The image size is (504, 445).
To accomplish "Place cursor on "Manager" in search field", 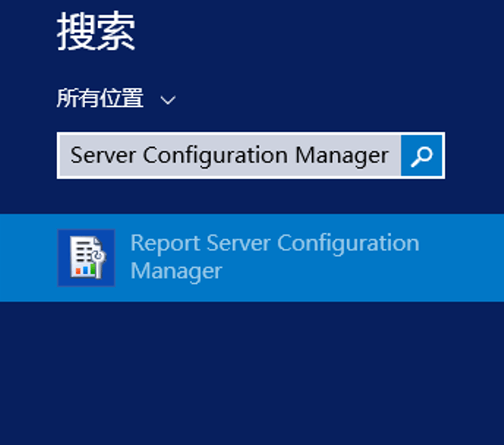I will click(x=341, y=157).
